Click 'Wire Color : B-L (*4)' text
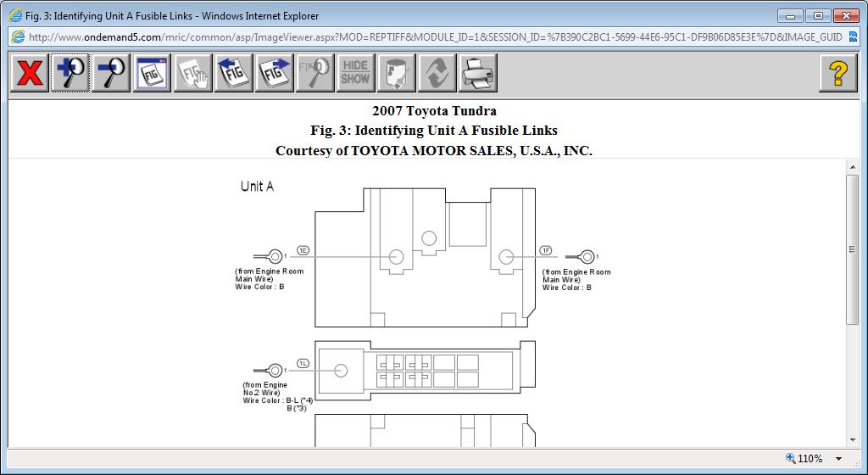 [278, 400]
